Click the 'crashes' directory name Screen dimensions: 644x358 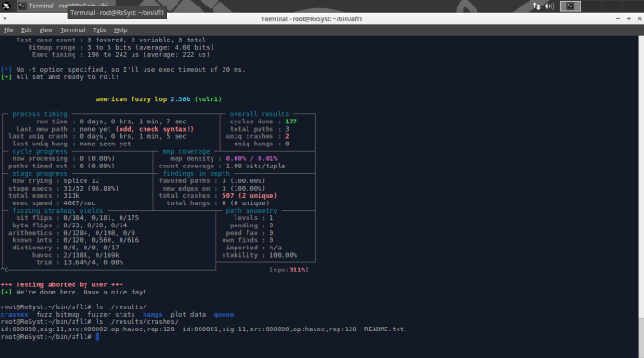pos(14,315)
